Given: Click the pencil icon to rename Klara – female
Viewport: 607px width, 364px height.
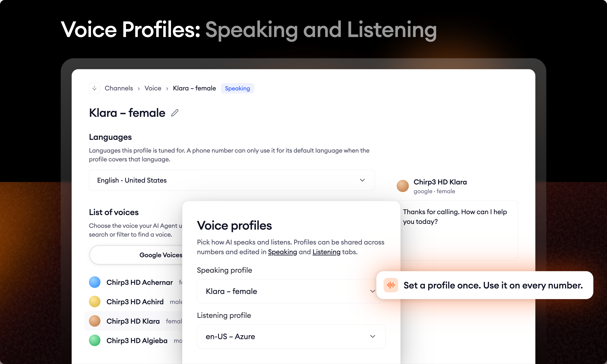Looking at the screenshot, I should [x=175, y=113].
